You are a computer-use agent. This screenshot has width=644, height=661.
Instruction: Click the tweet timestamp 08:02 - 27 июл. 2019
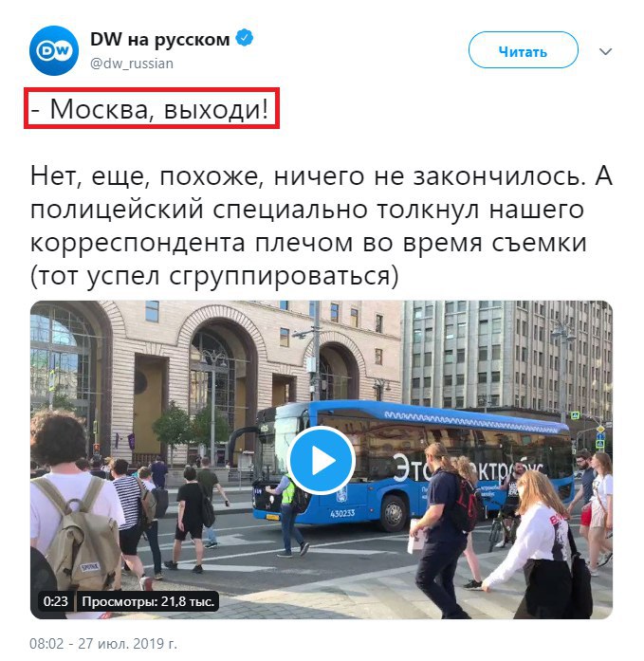coord(103,643)
